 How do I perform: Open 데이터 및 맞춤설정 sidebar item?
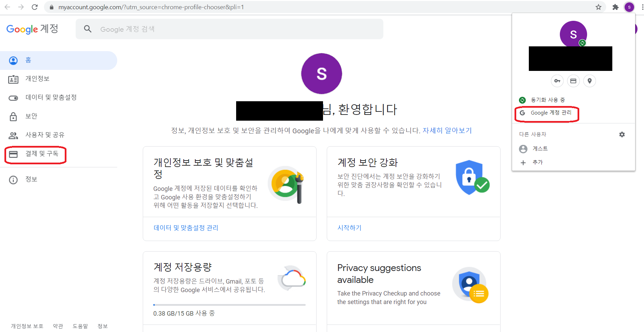coord(59,98)
